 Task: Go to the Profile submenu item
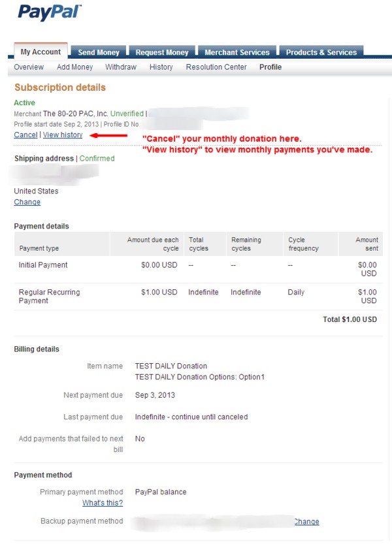point(270,67)
